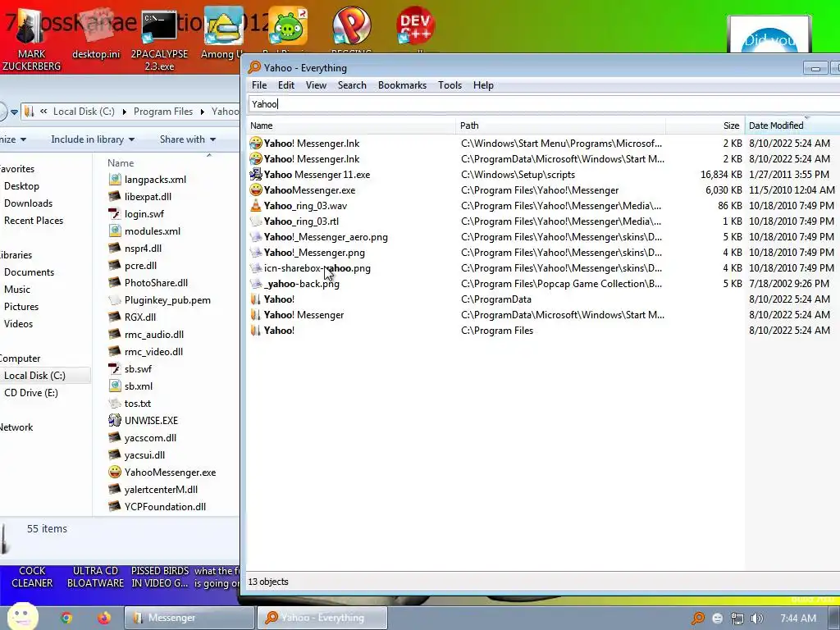Click Local Disk (C:) breadcrumb in address bar
The width and height of the screenshot is (840, 630).
coord(84,112)
